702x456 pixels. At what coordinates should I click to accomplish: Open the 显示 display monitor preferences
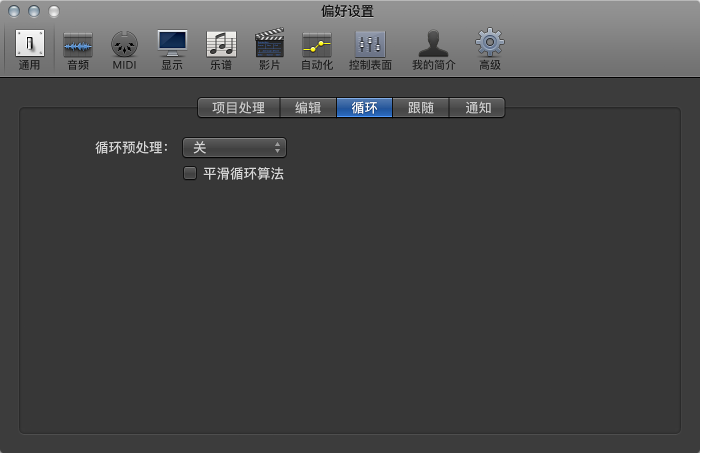(172, 49)
